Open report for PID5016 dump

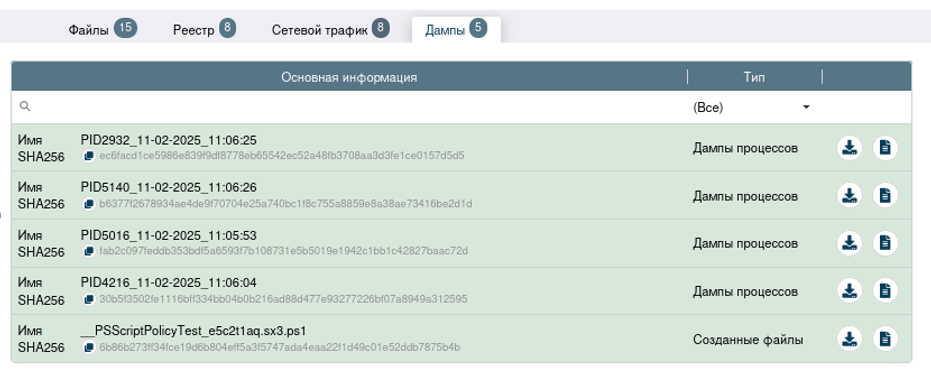coord(885,243)
